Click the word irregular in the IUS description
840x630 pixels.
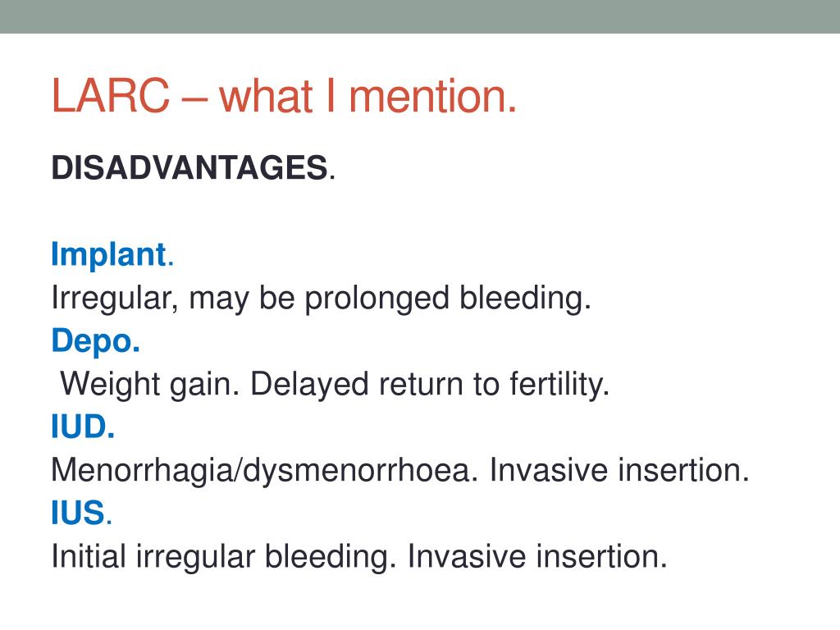(195, 557)
